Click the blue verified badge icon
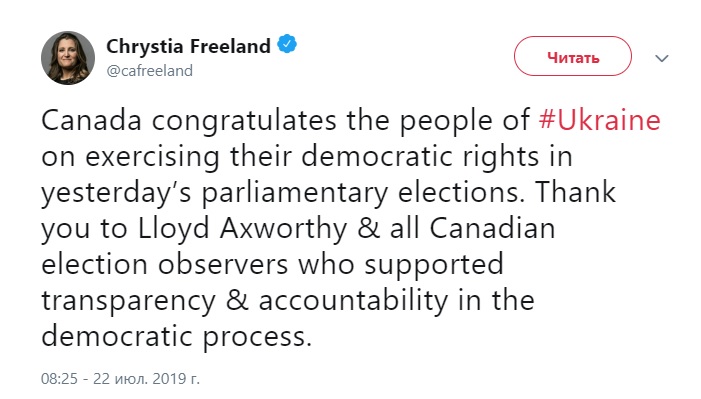This screenshot has width=701, height=399. [x=287, y=45]
